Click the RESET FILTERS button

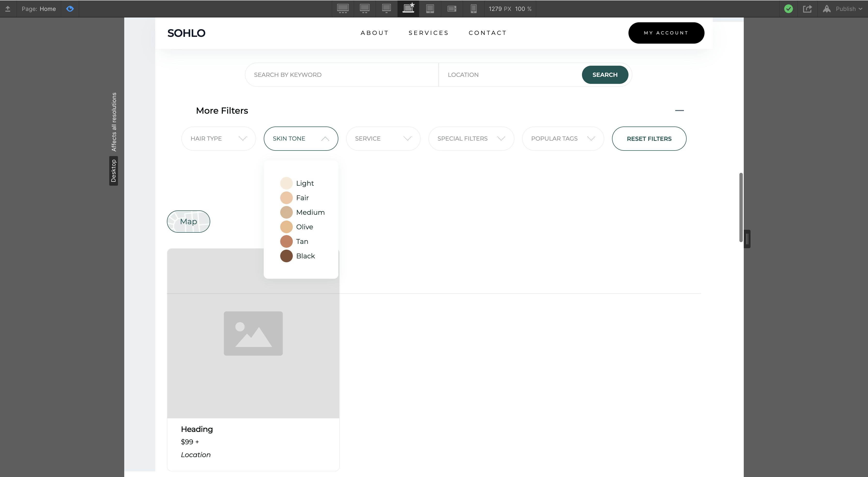[x=649, y=139]
